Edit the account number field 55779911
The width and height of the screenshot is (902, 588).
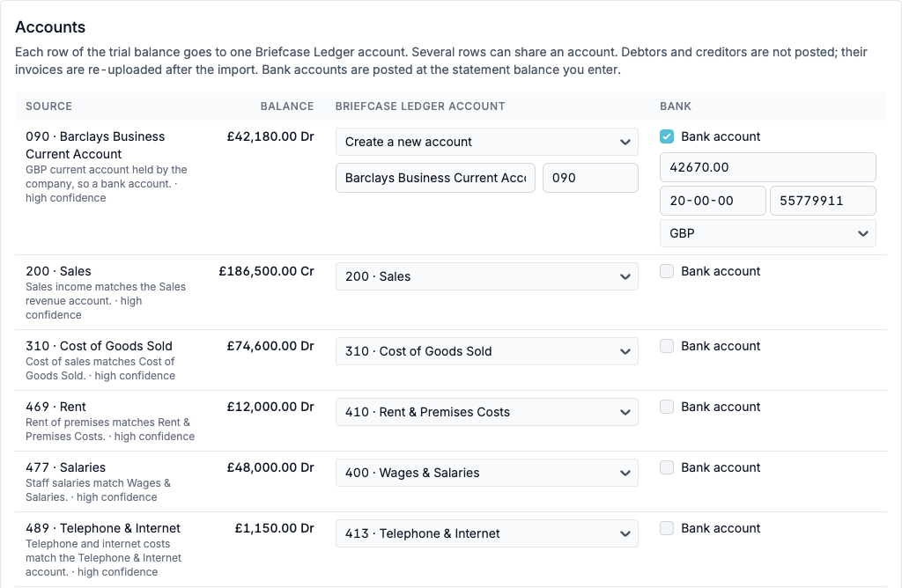coord(823,201)
